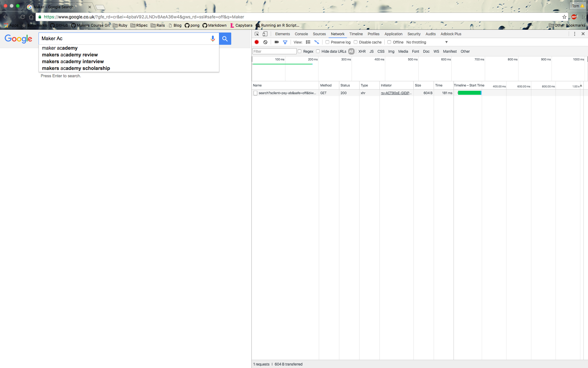Image resolution: width=588 pixels, height=368 pixels.
Task: Tick the Offline checkbox
Action: [389, 42]
